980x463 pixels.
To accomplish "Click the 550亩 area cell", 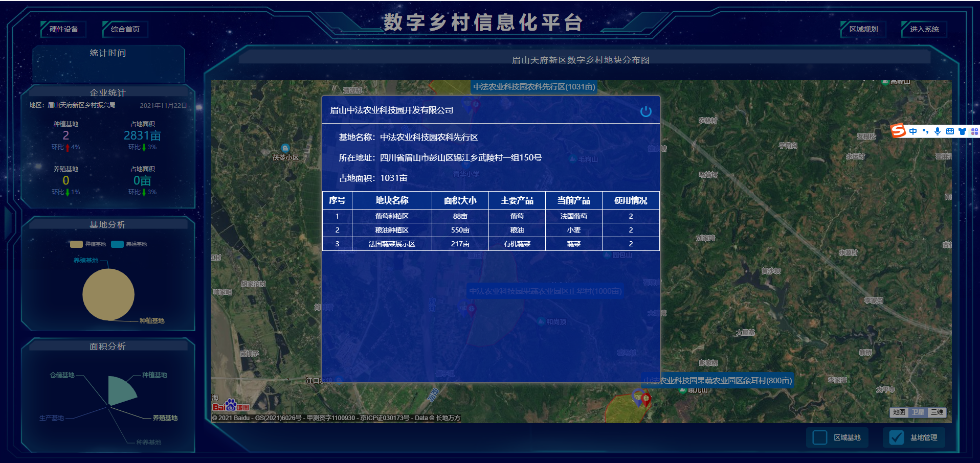I will point(460,230).
